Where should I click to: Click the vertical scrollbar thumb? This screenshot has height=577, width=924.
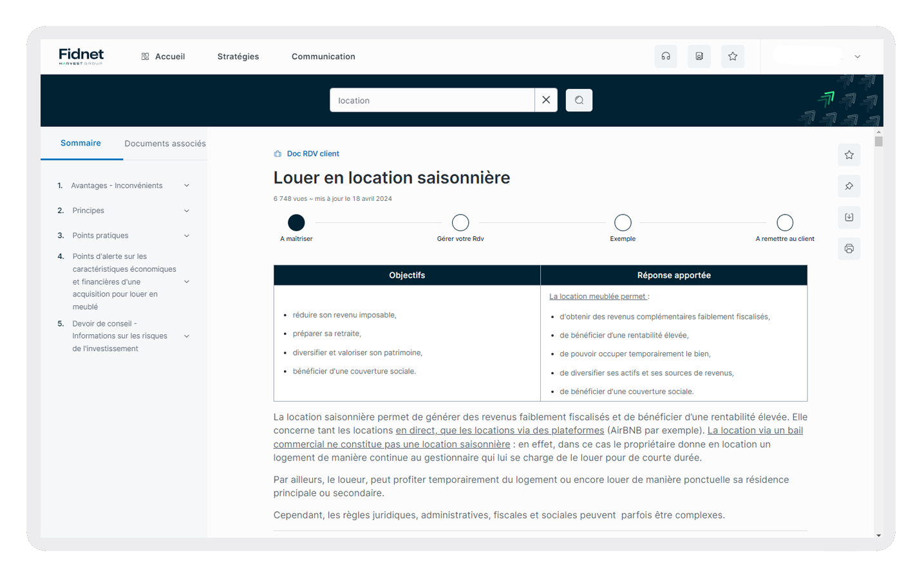coord(879,141)
